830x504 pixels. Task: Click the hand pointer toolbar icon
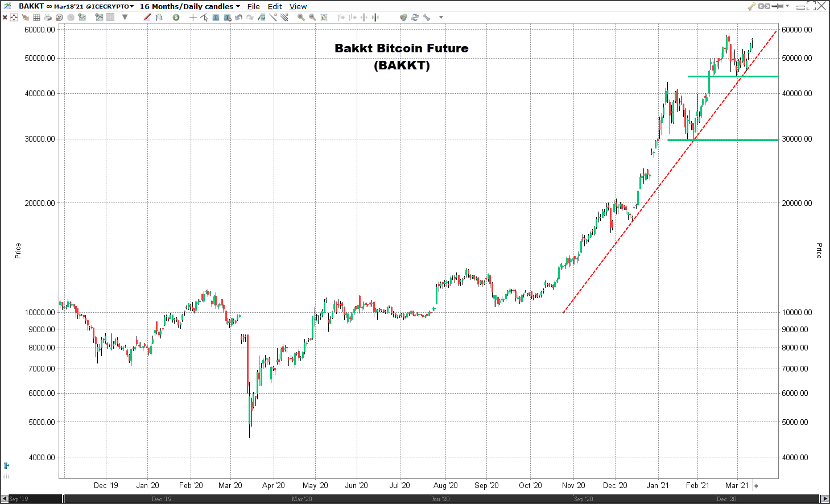(x=25, y=17)
